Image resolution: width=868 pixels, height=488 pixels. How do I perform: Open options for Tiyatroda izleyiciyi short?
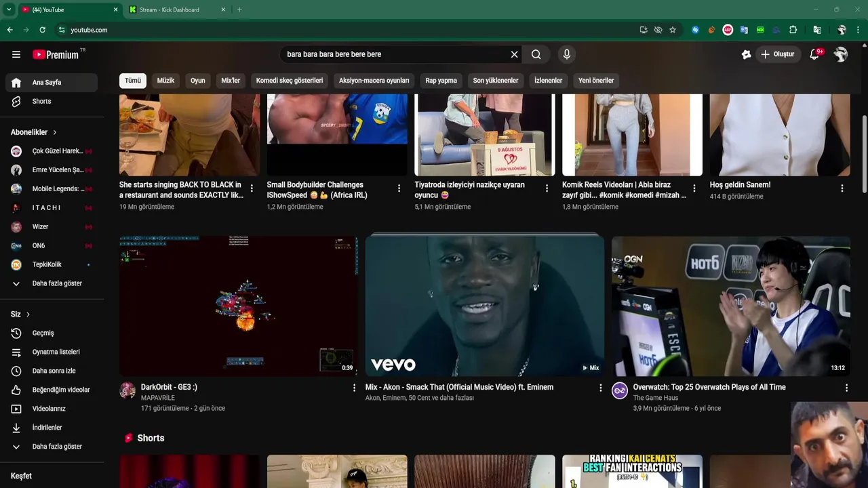tap(547, 188)
